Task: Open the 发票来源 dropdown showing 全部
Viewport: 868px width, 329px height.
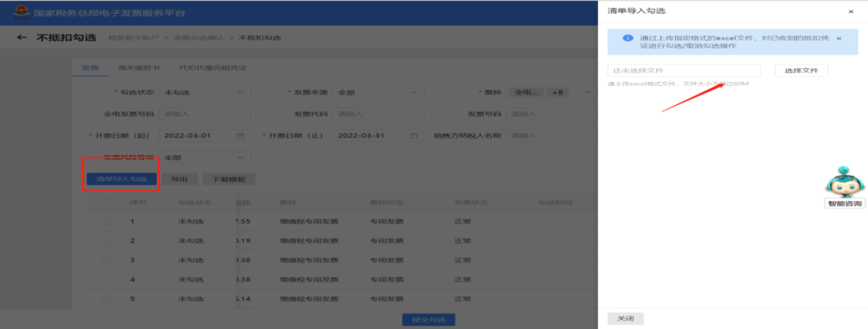Action: click(378, 92)
